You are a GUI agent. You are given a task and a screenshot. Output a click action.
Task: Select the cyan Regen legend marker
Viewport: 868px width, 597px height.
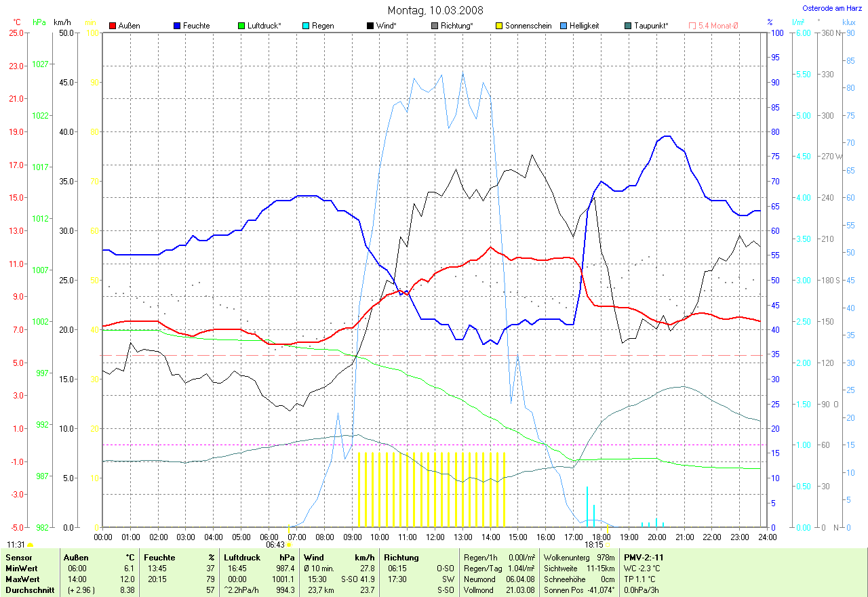pyautogui.click(x=306, y=26)
